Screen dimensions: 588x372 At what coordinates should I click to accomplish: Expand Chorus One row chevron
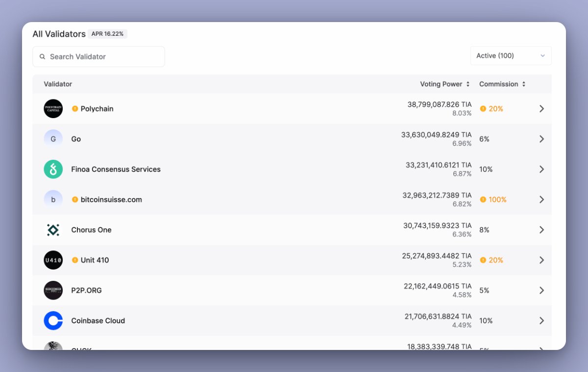tap(541, 230)
